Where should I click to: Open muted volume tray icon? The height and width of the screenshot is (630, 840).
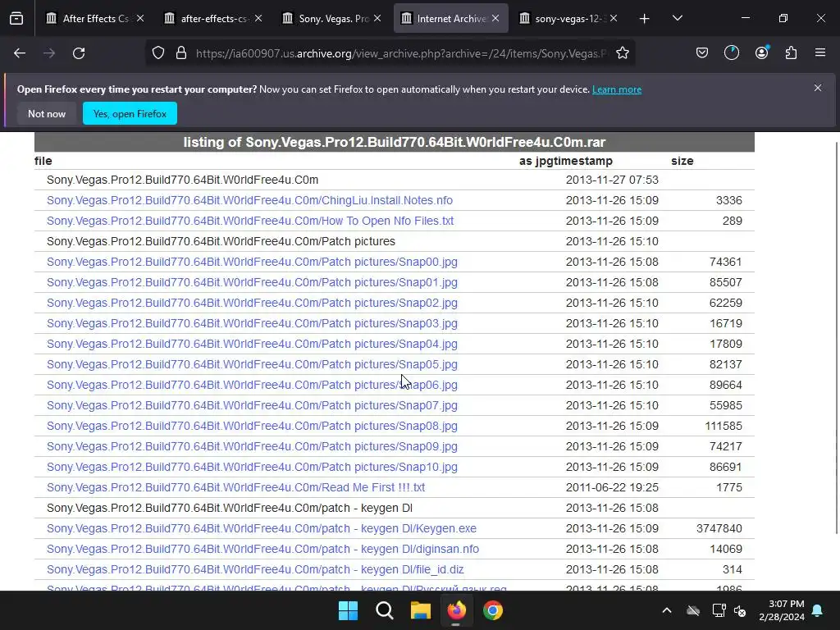[x=740, y=610]
